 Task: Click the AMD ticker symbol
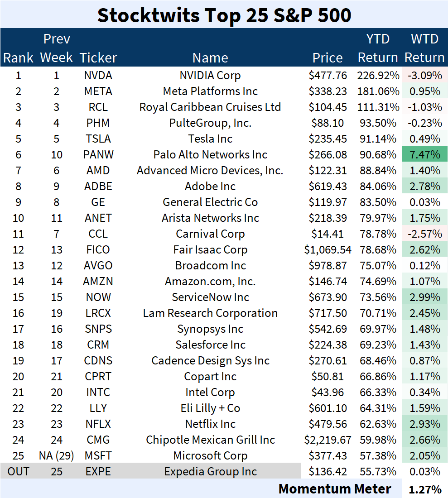[x=98, y=171]
